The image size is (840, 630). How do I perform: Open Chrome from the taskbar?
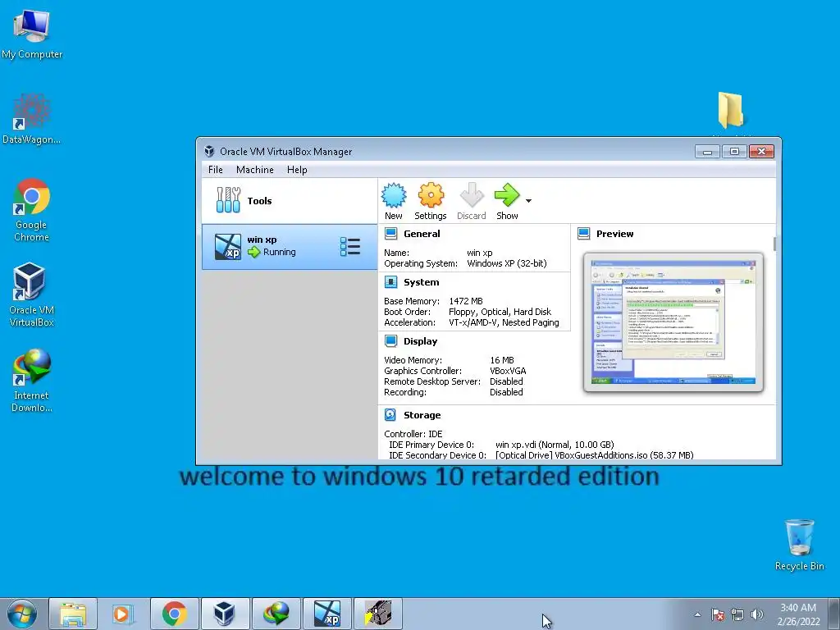(174, 614)
